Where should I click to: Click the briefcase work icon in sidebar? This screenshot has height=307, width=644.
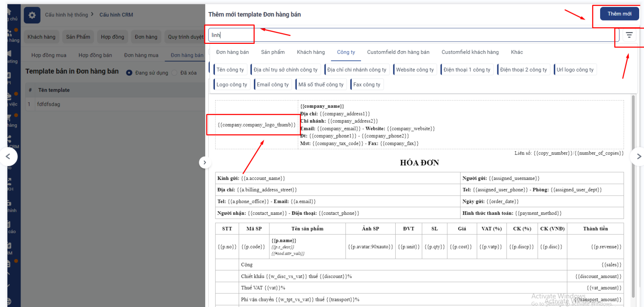(9, 97)
